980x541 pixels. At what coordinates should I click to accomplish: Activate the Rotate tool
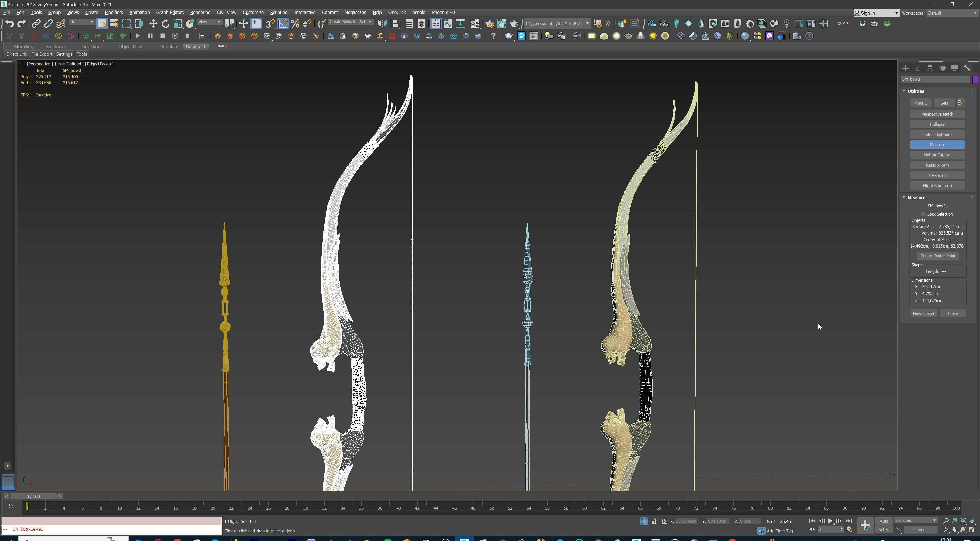point(165,23)
